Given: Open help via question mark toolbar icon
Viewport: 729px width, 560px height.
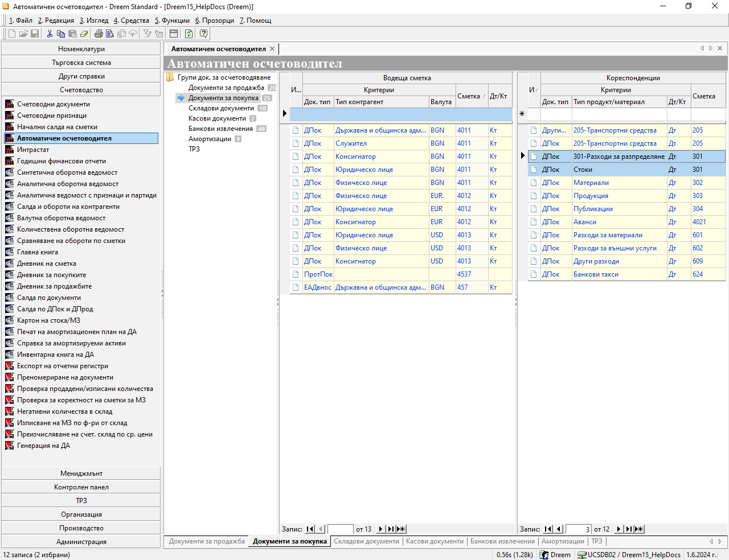Looking at the screenshot, I should 203,34.
